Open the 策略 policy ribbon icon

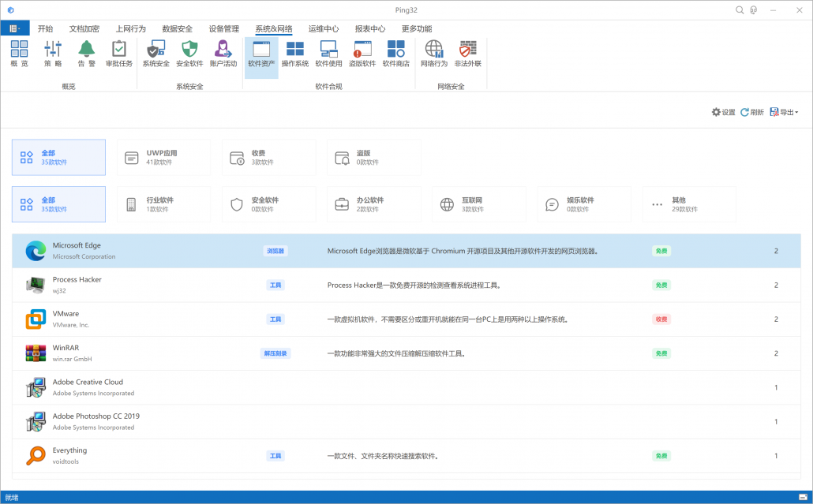53,54
